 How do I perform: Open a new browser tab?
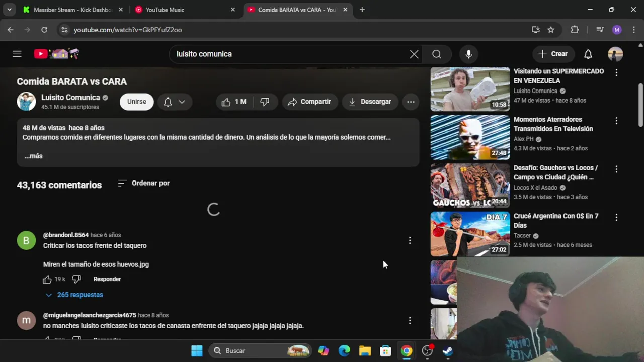coord(362,10)
